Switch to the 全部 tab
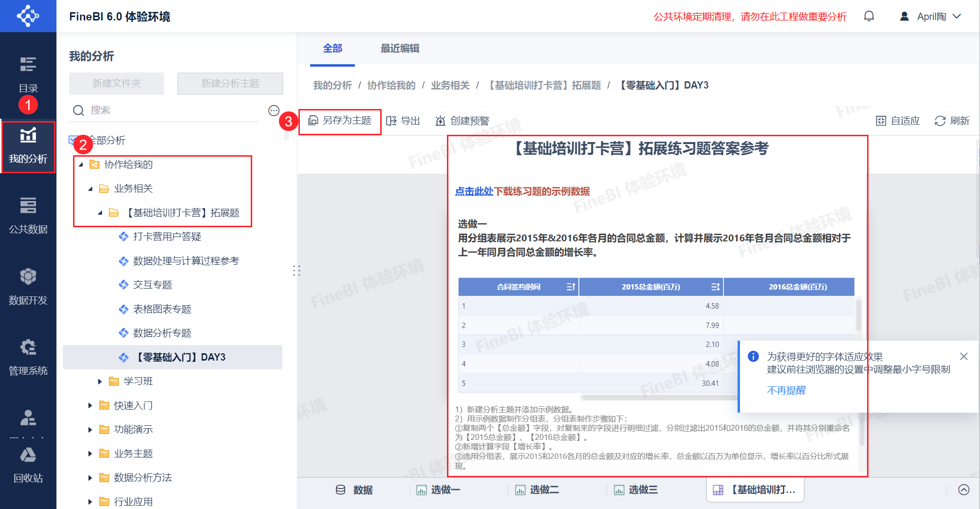The width and height of the screenshot is (980, 509). [333, 49]
